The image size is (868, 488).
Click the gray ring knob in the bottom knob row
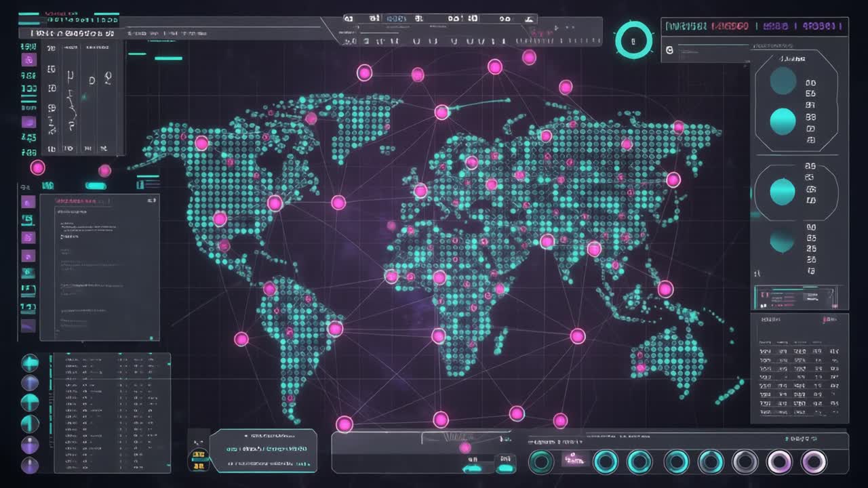745,462
